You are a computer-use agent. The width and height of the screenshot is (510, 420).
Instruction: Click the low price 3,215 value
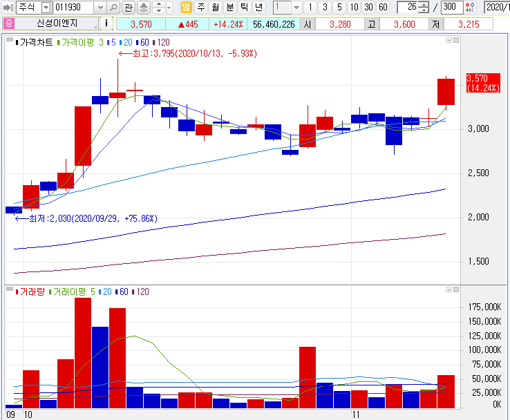pyautogui.click(x=469, y=24)
